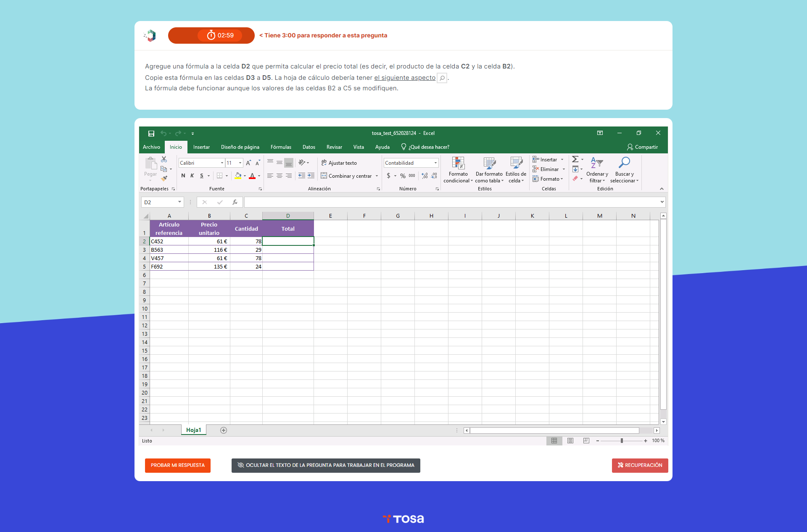Switch to the Insertar ribbon tab

[x=201, y=147]
